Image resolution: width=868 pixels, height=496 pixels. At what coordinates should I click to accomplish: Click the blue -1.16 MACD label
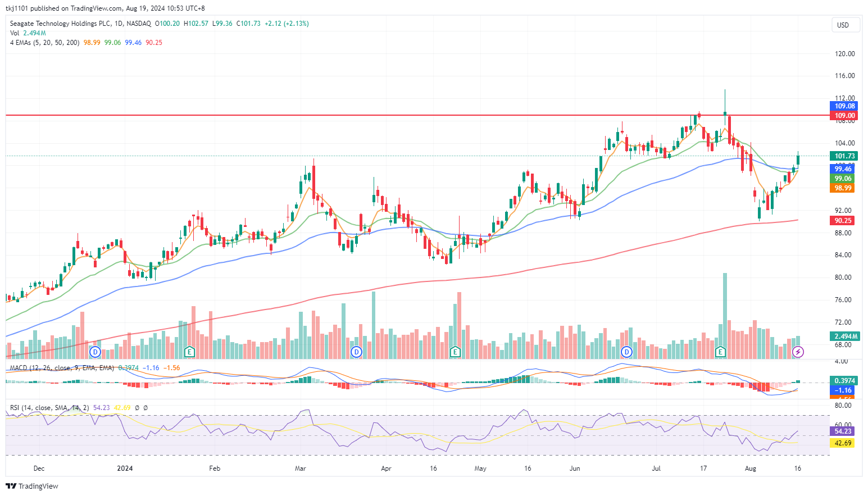pos(842,390)
